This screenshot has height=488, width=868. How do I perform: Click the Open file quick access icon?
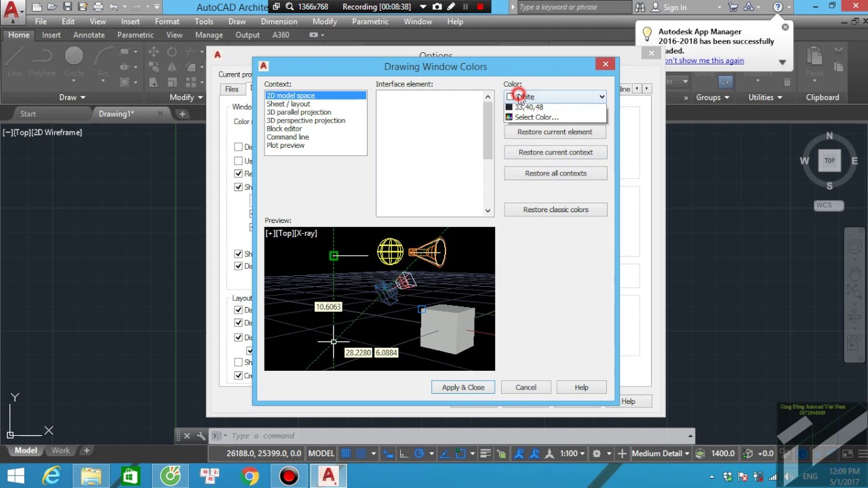point(52,7)
